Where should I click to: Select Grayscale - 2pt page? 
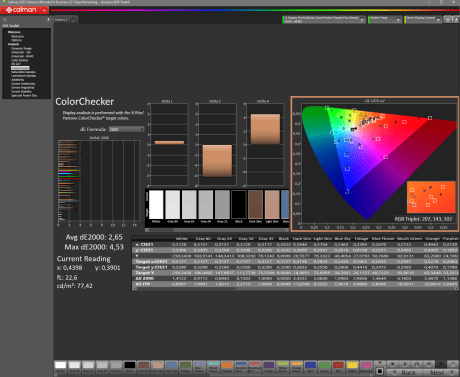pyautogui.click(x=21, y=52)
